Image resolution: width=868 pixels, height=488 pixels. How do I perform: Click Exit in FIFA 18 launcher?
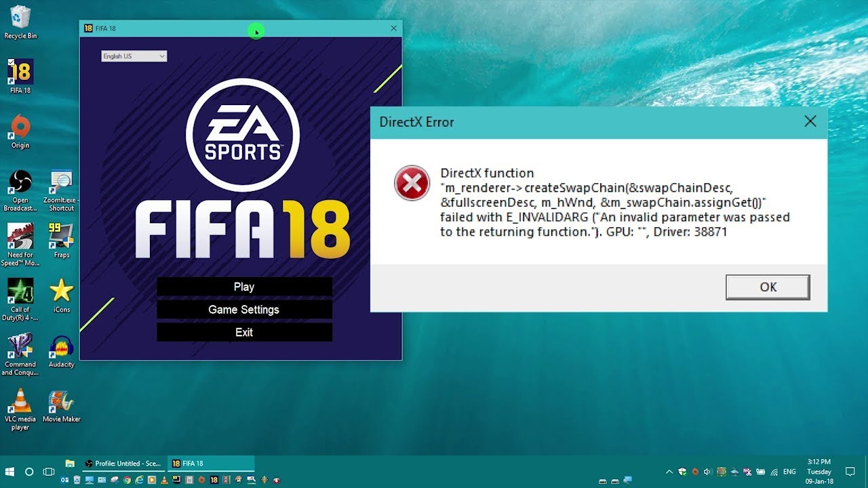(244, 332)
